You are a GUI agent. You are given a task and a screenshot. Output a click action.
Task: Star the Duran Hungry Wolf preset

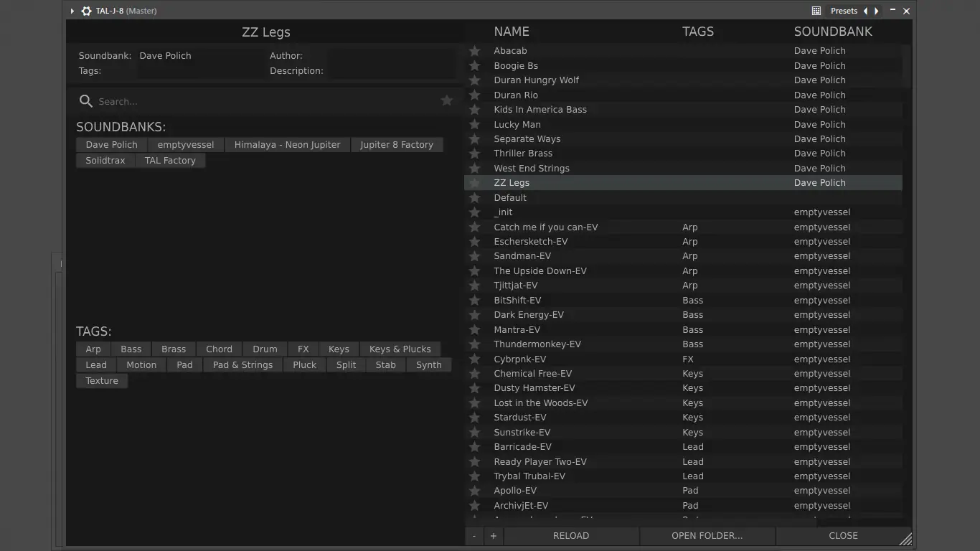(x=474, y=80)
